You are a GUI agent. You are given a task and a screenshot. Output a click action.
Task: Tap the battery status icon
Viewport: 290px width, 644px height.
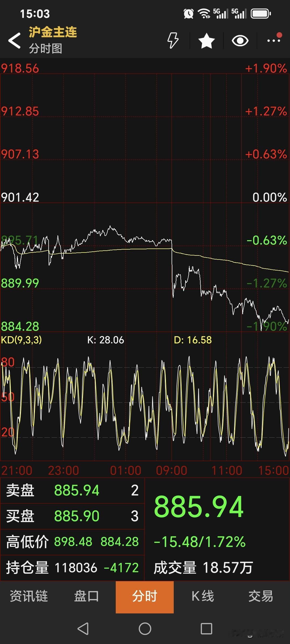tap(261, 14)
